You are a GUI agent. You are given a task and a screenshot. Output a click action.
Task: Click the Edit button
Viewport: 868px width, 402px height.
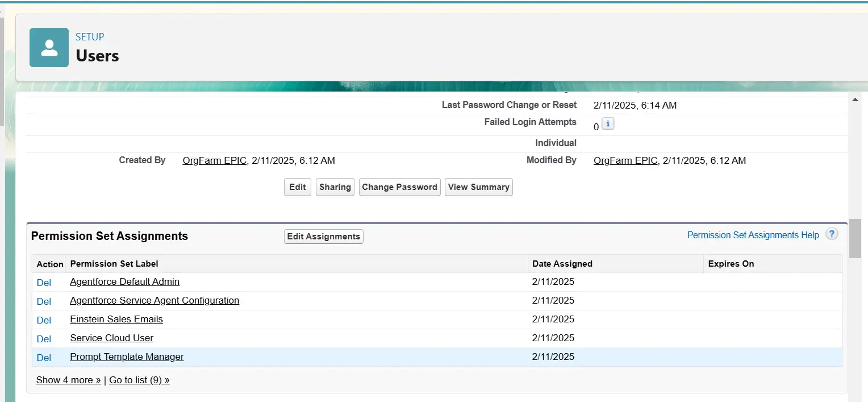coord(298,187)
